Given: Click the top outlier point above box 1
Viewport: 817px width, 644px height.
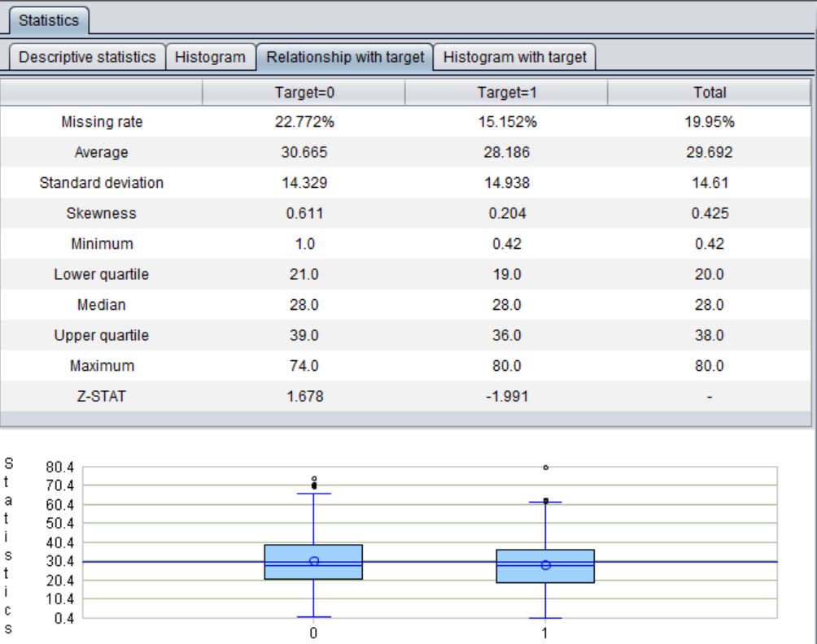Looking at the screenshot, I should 545,468.
